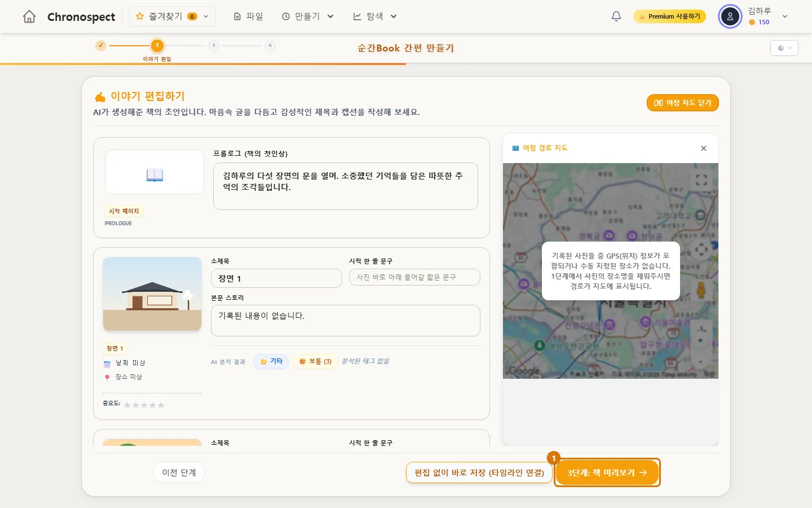This screenshot has width=812, height=508.
Task: Open the notification bell
Action: click(616, 16)
